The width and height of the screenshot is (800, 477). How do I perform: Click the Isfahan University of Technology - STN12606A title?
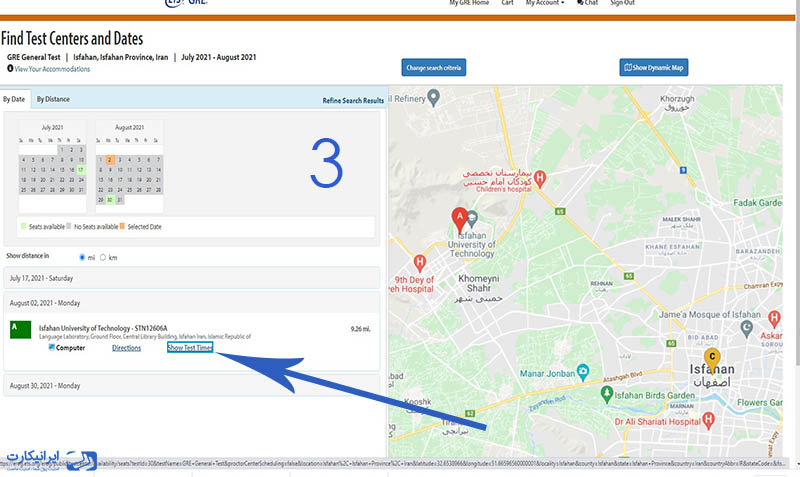click(103, 328)
